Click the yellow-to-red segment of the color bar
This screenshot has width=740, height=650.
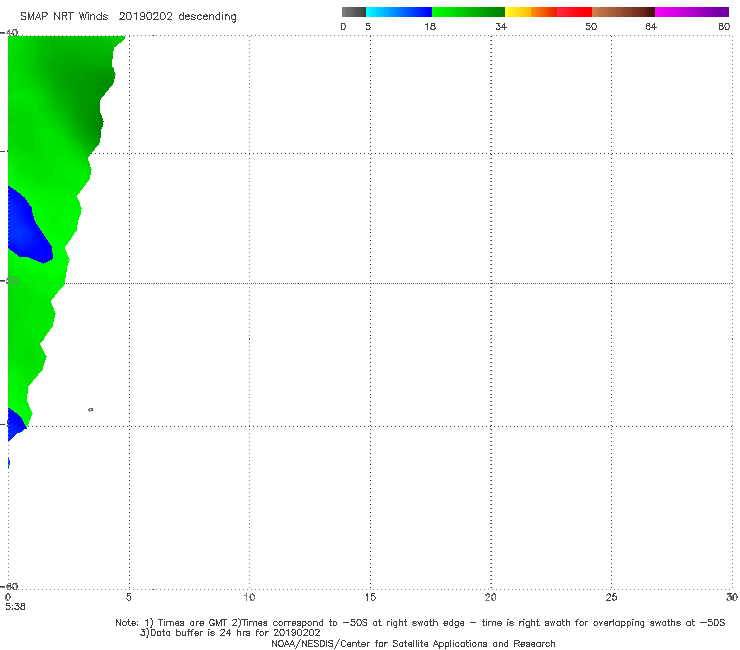pyautogui.click(x=548, y=12)
